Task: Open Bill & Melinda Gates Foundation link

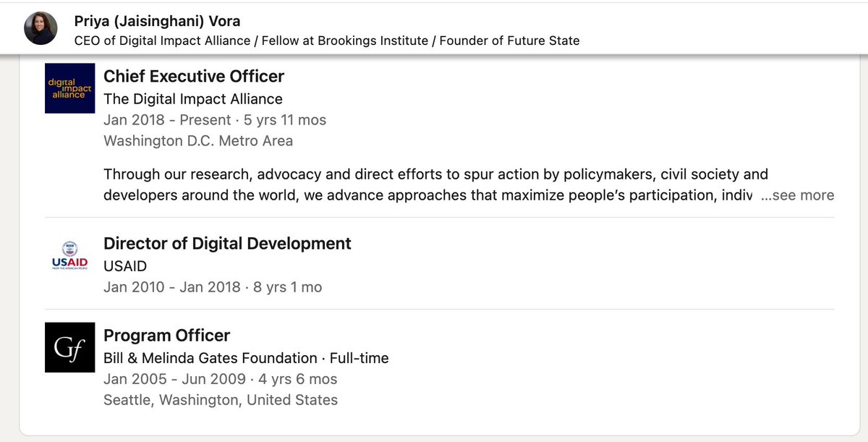Action: click(210, 357)
